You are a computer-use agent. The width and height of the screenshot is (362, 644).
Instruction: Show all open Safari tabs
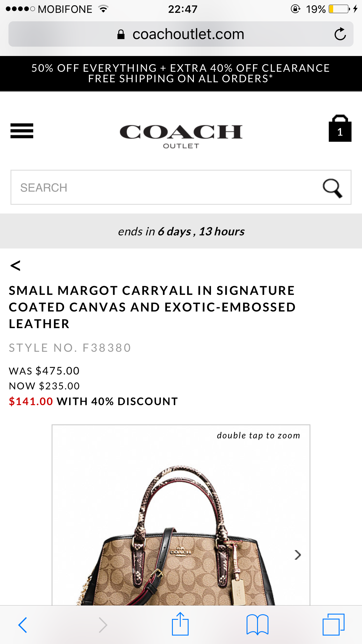coord(333,624)
